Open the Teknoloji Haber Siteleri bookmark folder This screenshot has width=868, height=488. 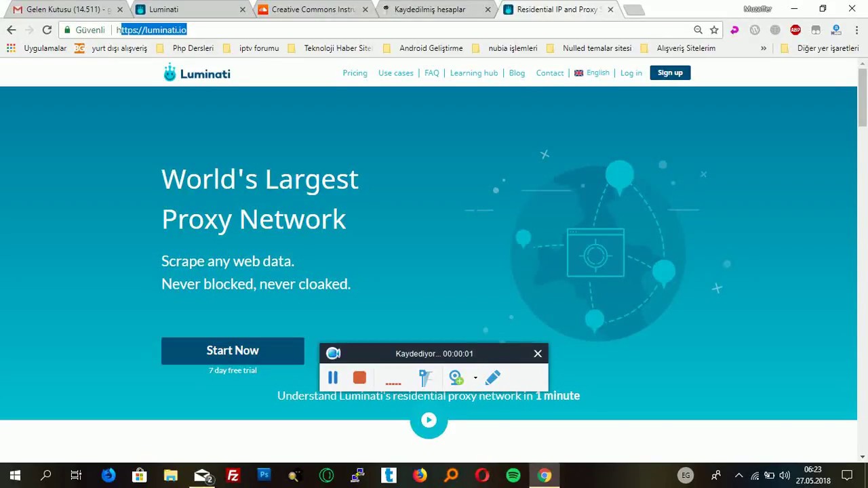pyautogui.click(x=330, y=48)
